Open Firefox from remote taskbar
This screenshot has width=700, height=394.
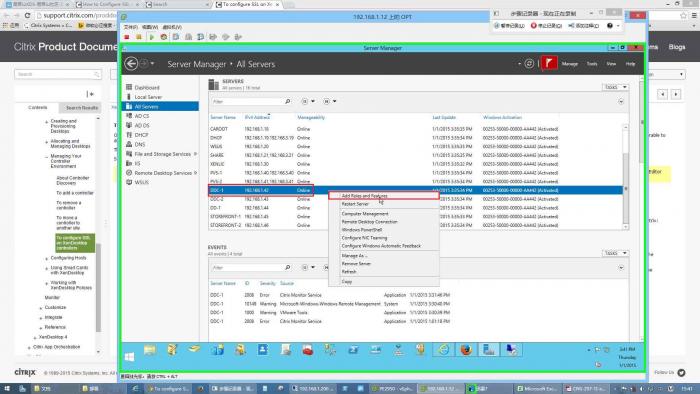coord(466,350)
